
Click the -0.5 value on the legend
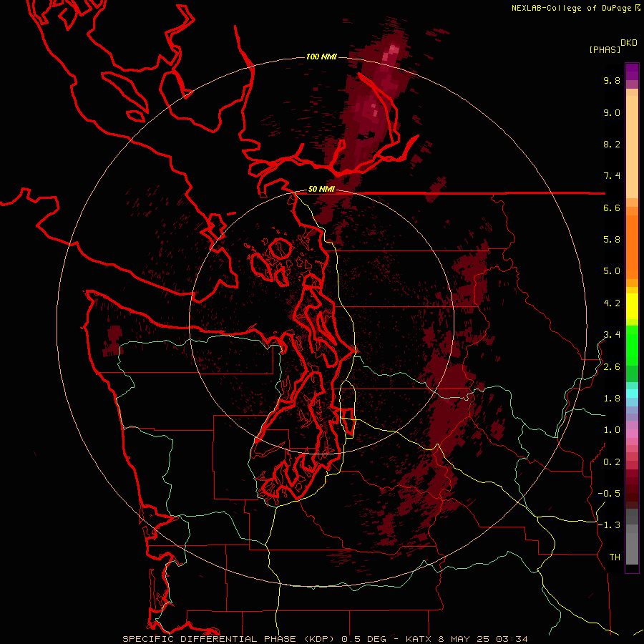pyautogui.click(x=609, y=494)
